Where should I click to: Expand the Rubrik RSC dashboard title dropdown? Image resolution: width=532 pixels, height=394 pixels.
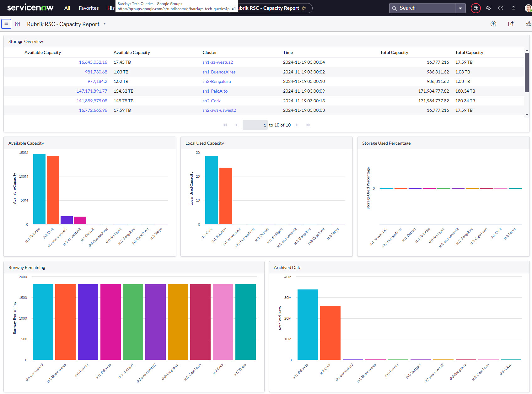coord(105,24)
